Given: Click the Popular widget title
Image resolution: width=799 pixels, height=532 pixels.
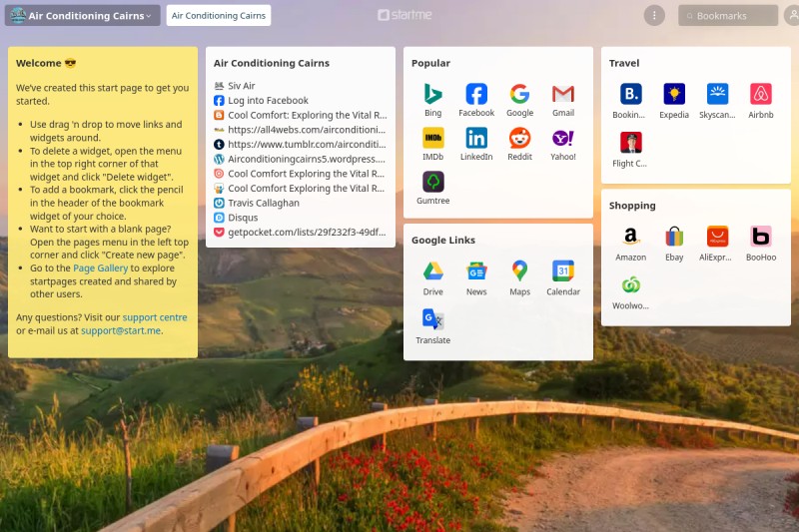Looking at the screenshot, I should [430, 63].
